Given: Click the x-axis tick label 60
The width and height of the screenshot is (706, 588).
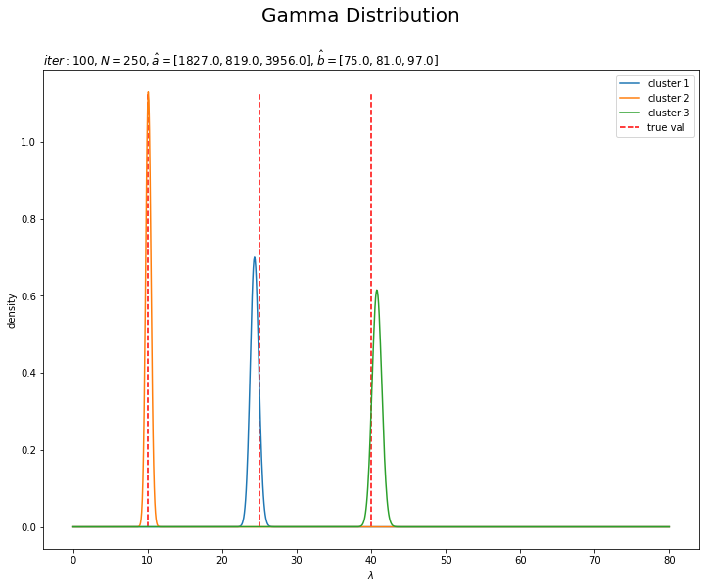Looking at the screenshot, I should pos(521,560).
